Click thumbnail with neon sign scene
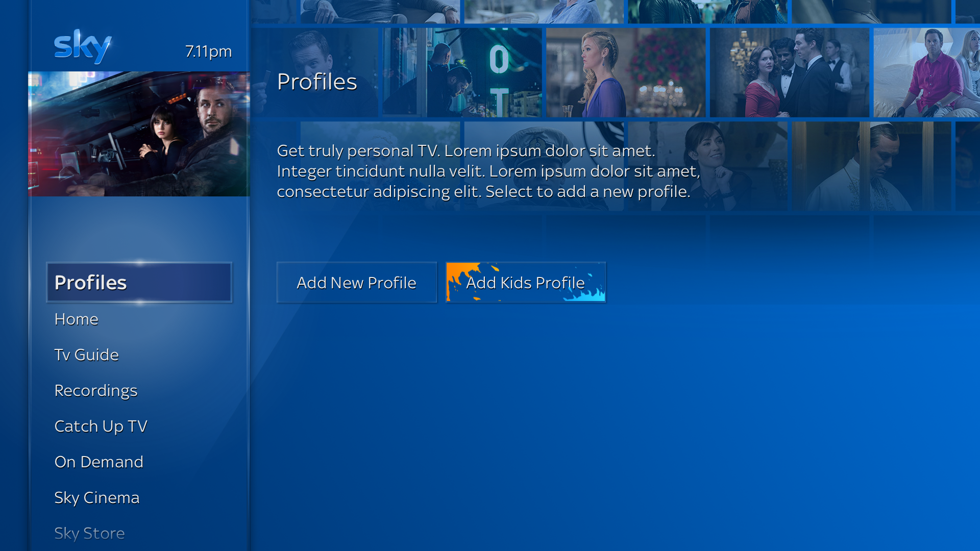The image size is (980, 551). (462, 73)
